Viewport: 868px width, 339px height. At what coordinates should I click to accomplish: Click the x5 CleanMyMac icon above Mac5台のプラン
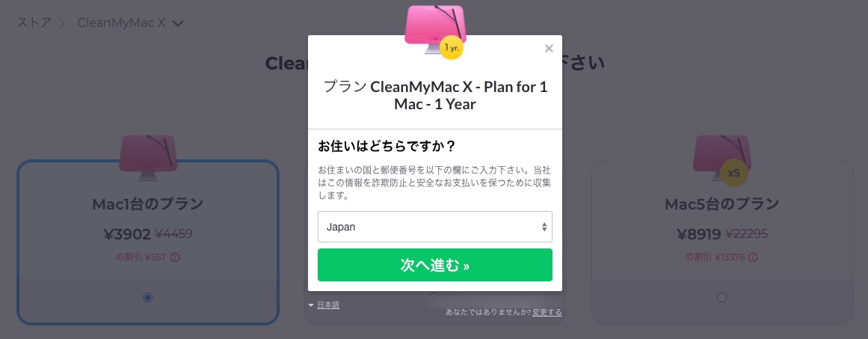pos(722,159)
